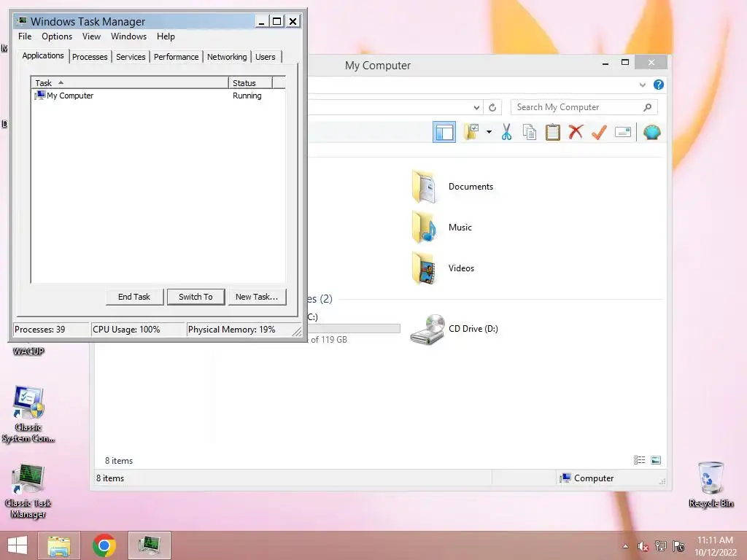Open the address bar history dropdown
The width and height of the screenshot is (747, 560).
(476, 108)
